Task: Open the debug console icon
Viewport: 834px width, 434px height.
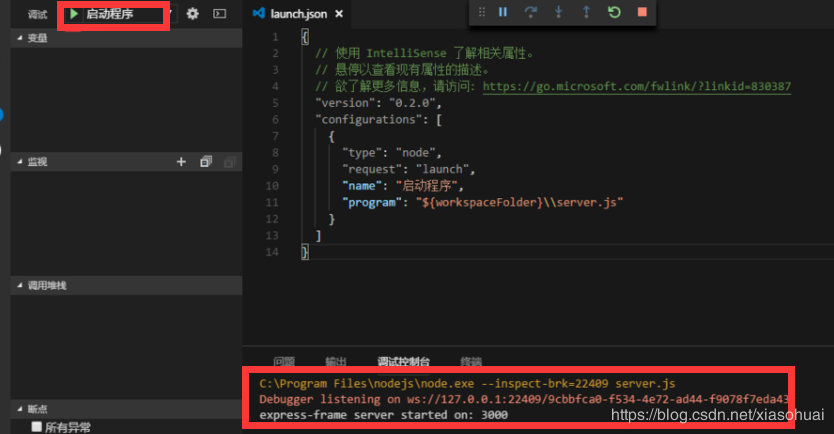Action: point(220,14)
